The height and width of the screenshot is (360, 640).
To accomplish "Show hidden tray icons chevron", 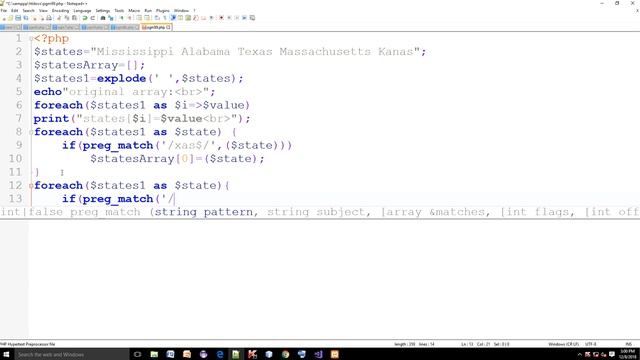I will (579, 354).
